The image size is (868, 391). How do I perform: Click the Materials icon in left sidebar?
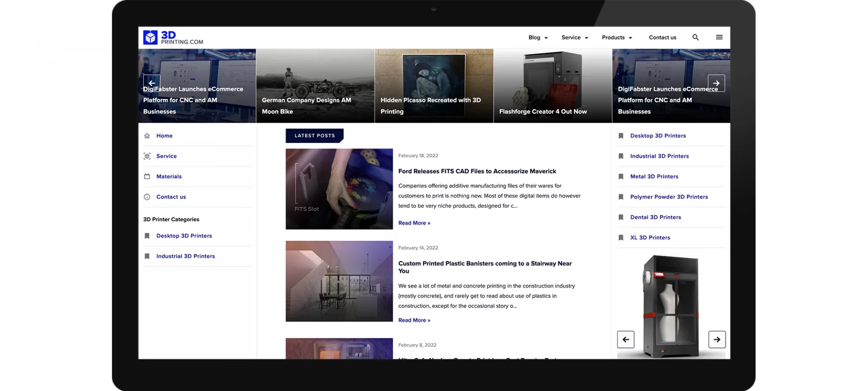[147, 176]
